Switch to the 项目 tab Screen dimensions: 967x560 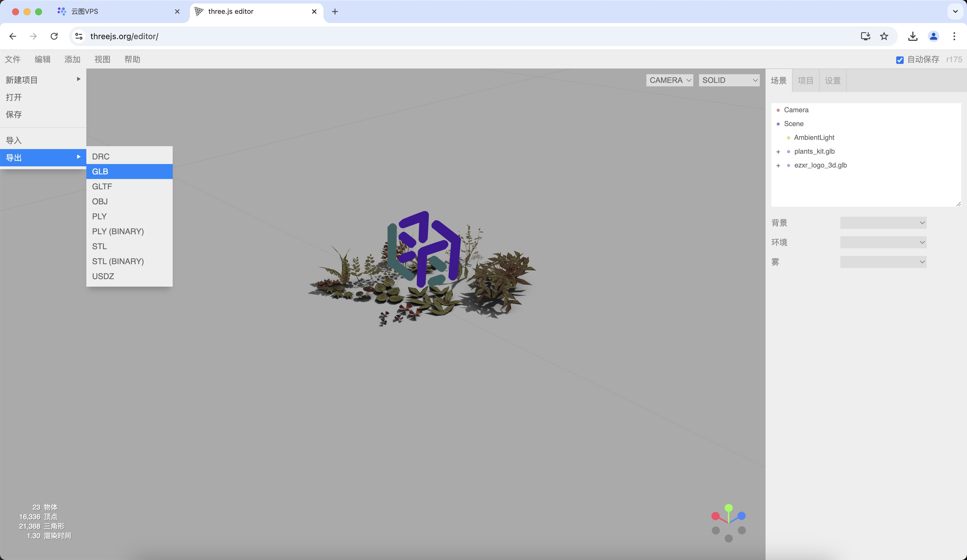[x=806, y=81]
